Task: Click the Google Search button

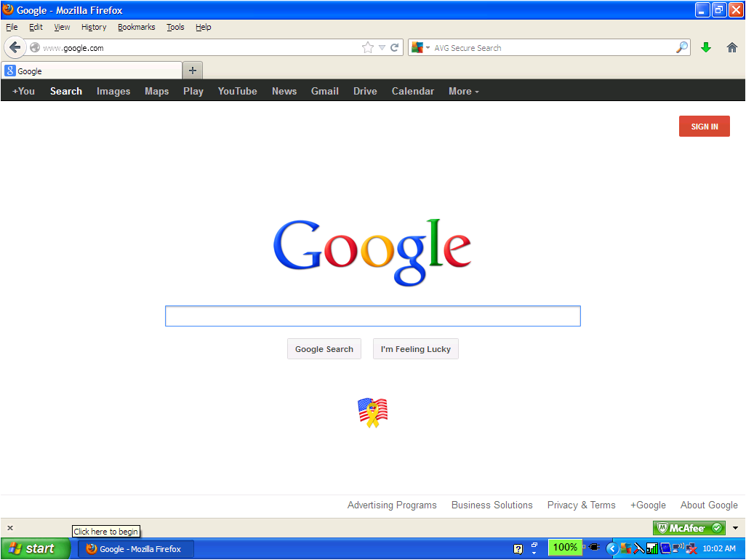Action: [324, 349]
